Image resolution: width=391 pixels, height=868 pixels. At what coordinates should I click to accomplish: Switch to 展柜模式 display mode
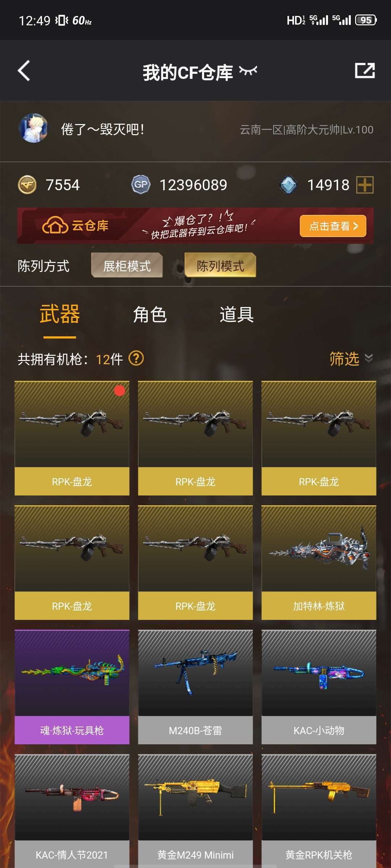coord(127,266)
